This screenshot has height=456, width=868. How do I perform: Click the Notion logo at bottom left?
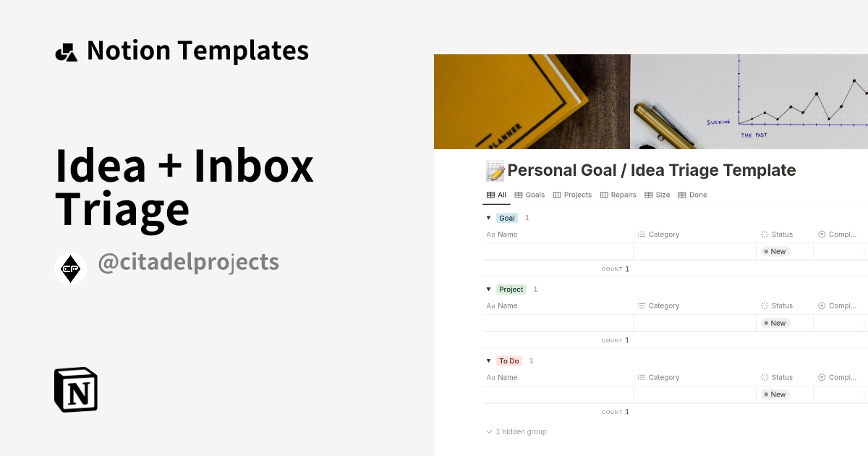click(x=75, y=389)
